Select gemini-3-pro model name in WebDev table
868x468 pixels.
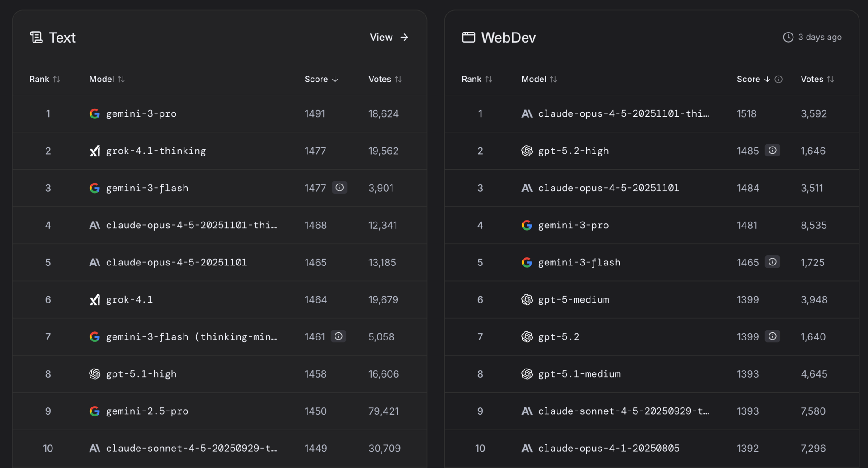click(x=573, y=225)
